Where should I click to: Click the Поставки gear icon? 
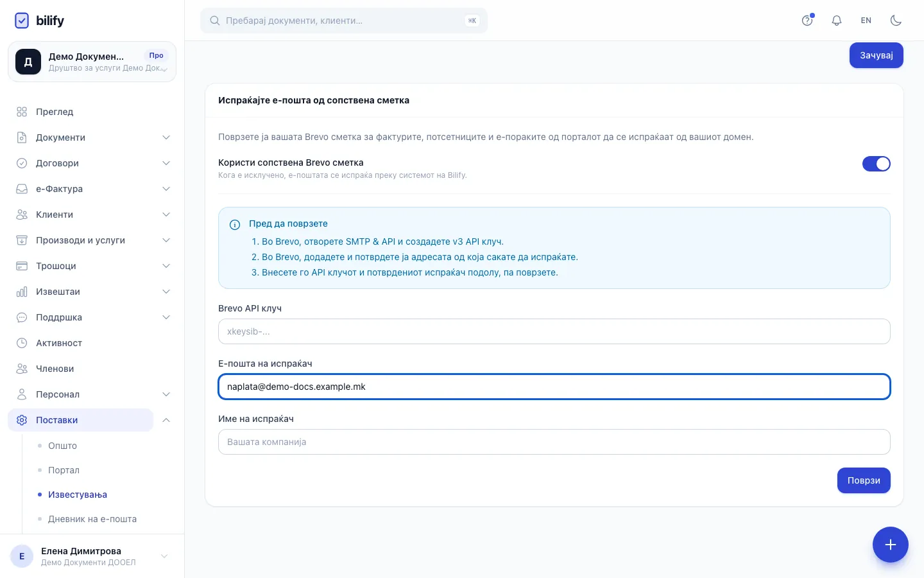coord(22,420)
